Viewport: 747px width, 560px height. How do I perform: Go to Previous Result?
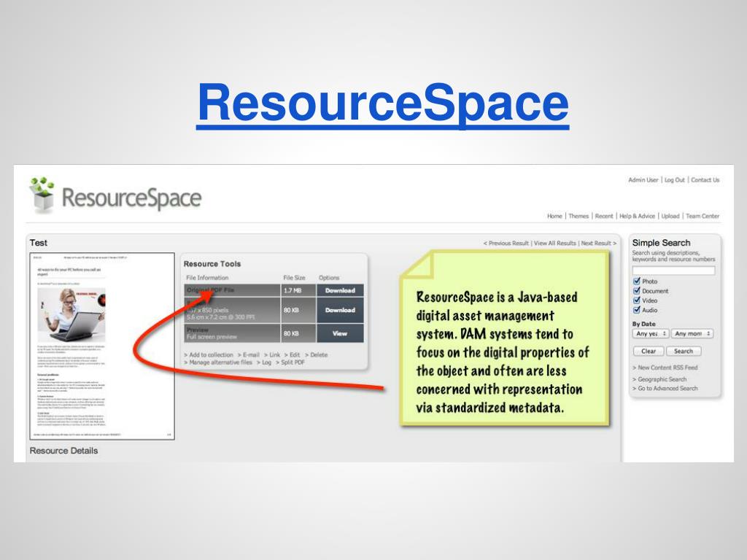point(506,244)
